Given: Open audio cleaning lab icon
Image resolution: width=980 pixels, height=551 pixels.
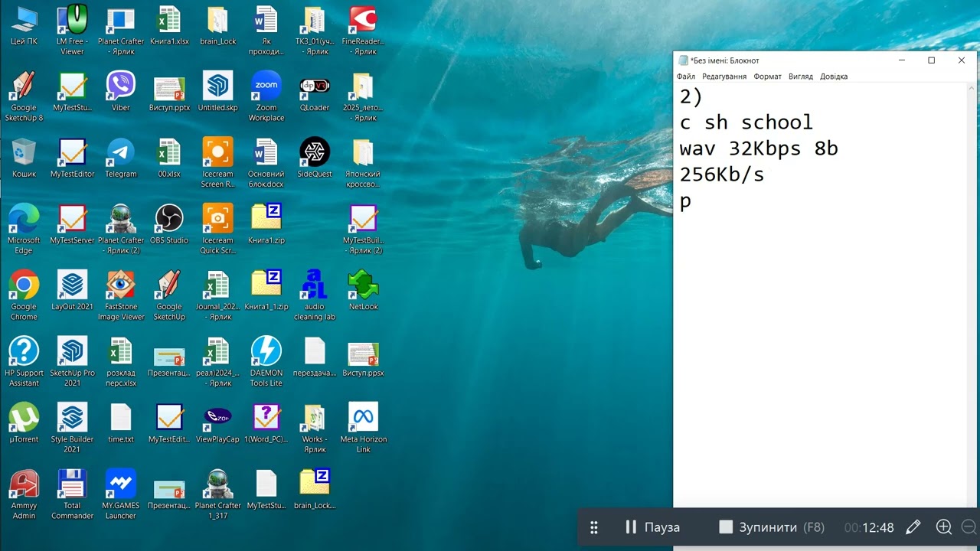Looking at the screenshot, I should (x=315, y=295).
